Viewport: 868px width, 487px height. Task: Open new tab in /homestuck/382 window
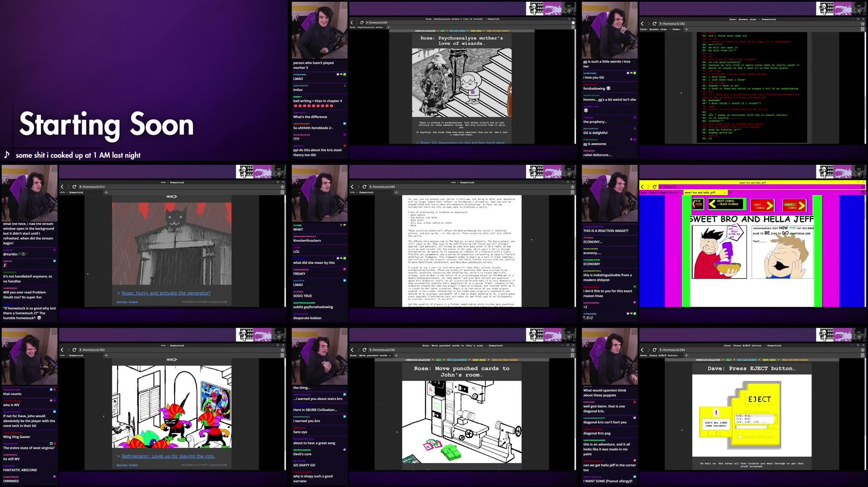[686, 29]
